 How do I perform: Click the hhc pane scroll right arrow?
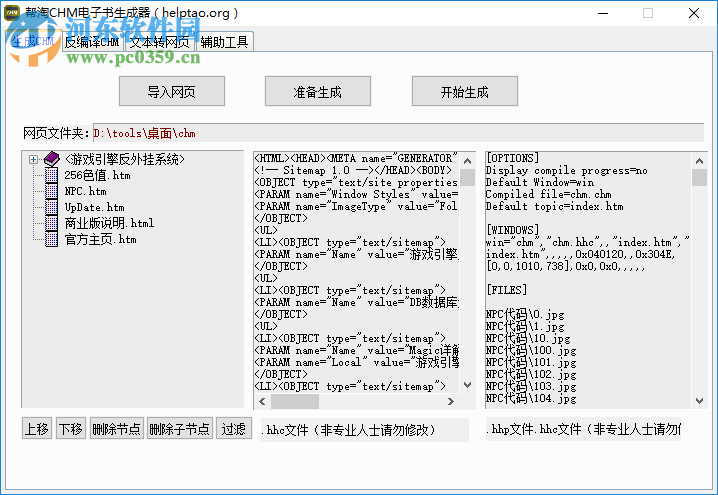451,402
